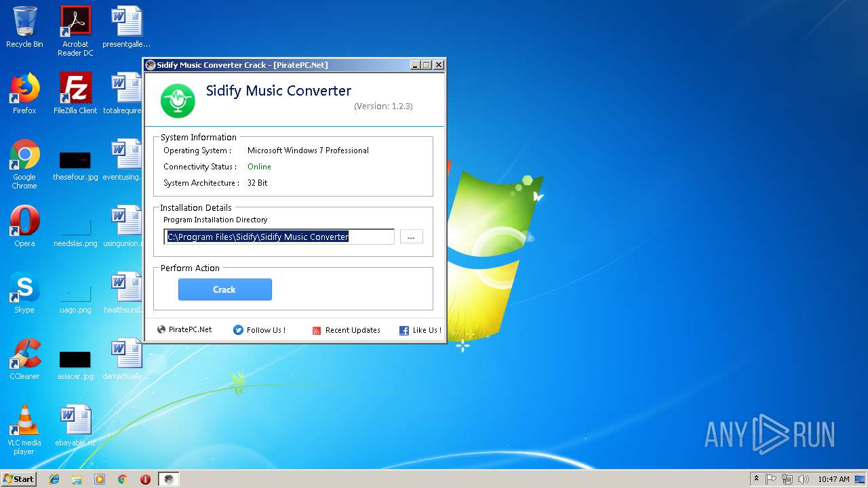868x488 pixels.
Task: Open the Follow Us! Twitter link
Action: tap(259, 330)
